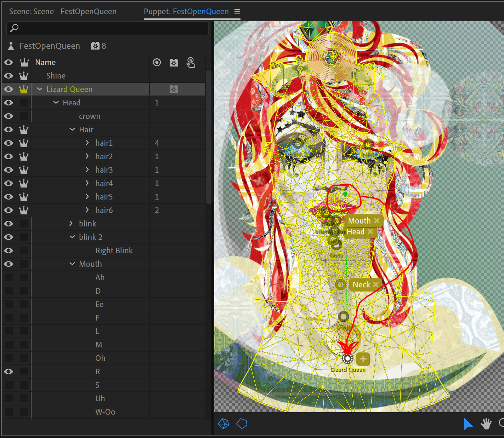Screen dimensions: 504x438
Task: Toggle the Show Mesh icon
Action: point(223,424)
